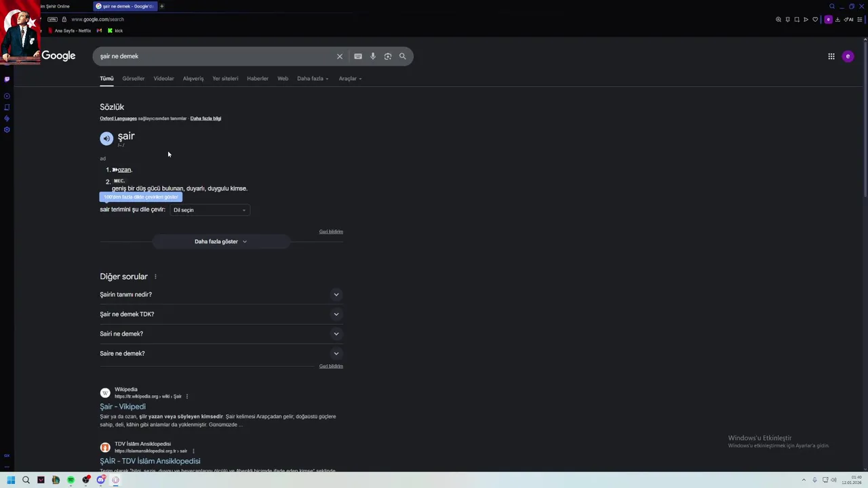The image size is (868, 488).
Task: Open the on-screen keyboard in search box
Action: coord(358,56)
